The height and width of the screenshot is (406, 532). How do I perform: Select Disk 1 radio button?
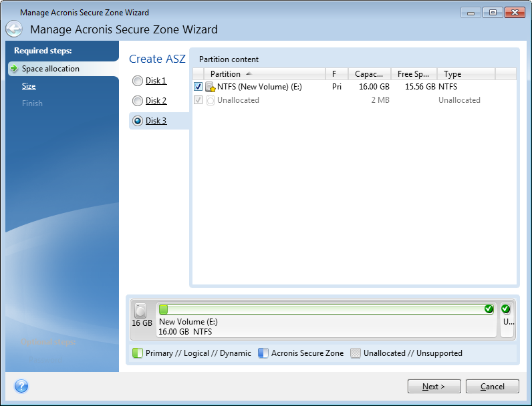click(x=138, y=81)
